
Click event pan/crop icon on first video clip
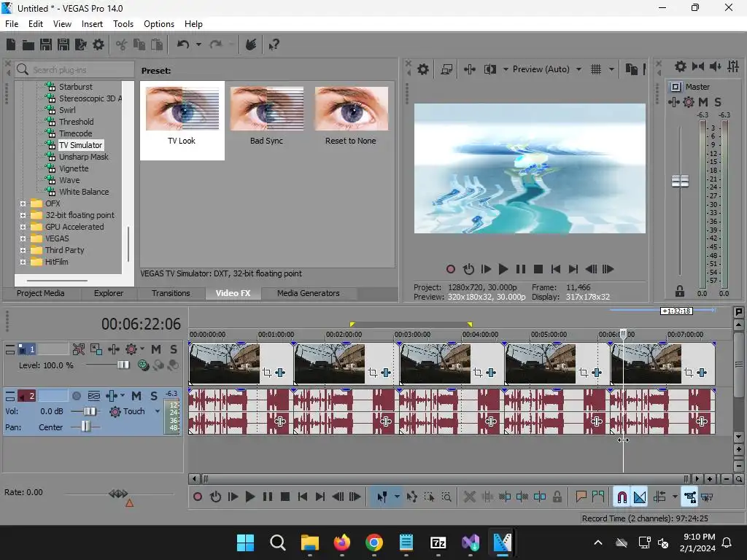(x=267, y=373)
